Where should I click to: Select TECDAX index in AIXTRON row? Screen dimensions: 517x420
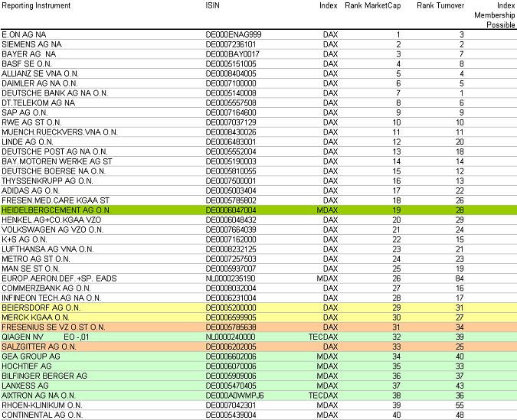point(323,396)
